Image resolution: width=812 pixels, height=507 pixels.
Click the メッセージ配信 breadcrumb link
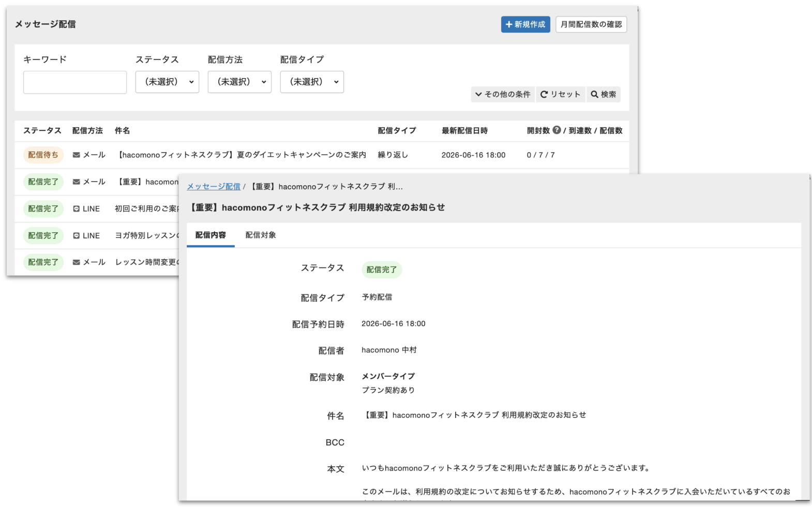point(214,186)
